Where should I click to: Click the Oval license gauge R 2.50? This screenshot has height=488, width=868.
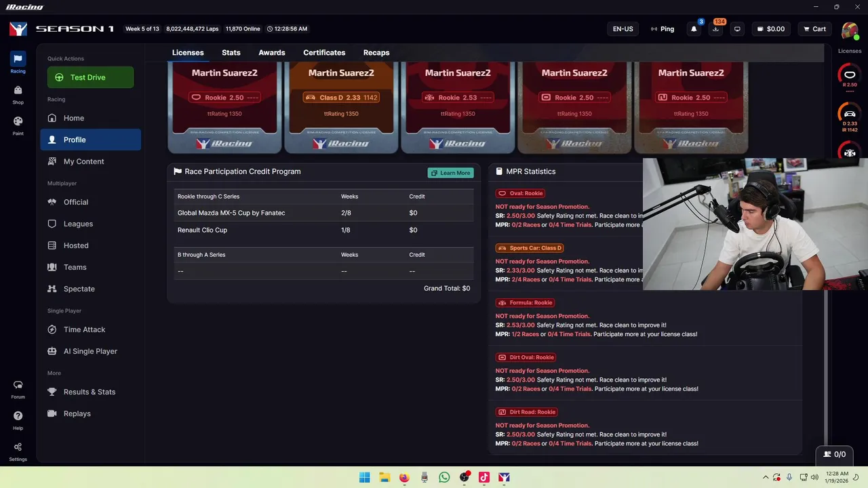(x=850, y=76)
